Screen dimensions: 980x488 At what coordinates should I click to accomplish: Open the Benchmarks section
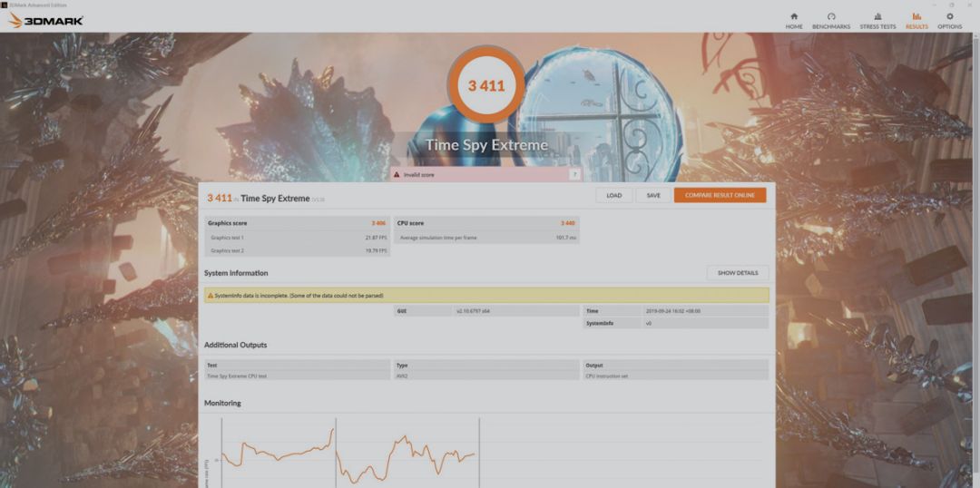831,21
